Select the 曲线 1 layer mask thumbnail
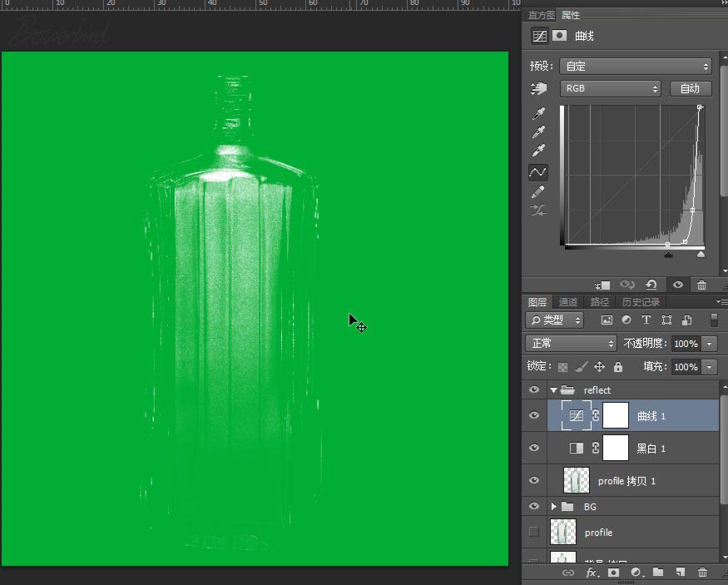728x585 pixels. pos(615,415)
